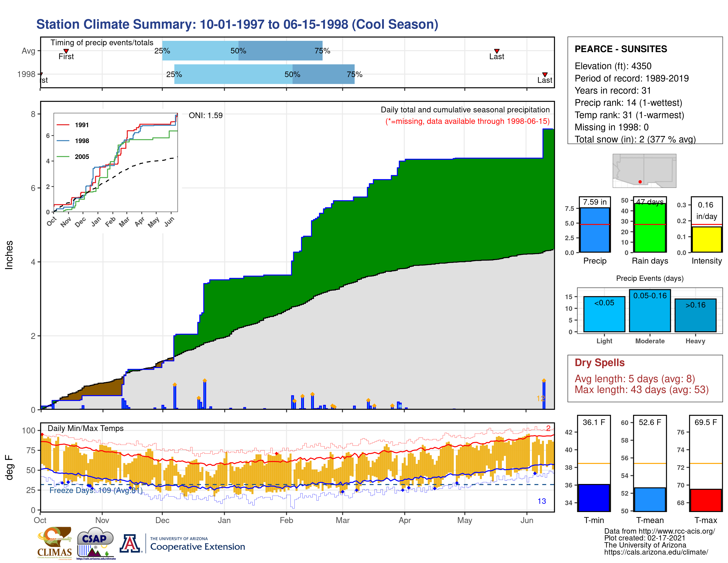Click 'Plot created: 02-17-2021' text
This screenshot has width=728, height=563.
point(645,538)
